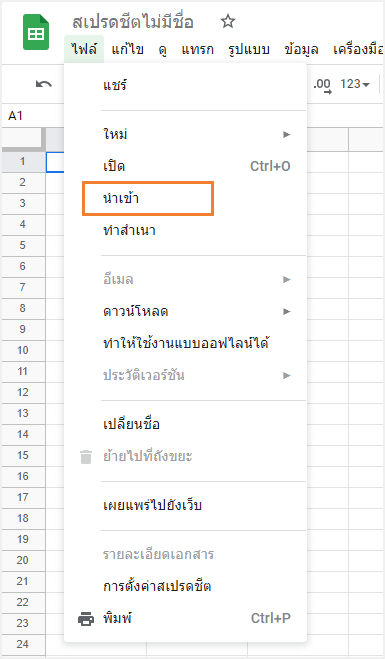Click the green Google Sheets logo icon
Viewport: 385px width, 659px height.
[36, 32]
